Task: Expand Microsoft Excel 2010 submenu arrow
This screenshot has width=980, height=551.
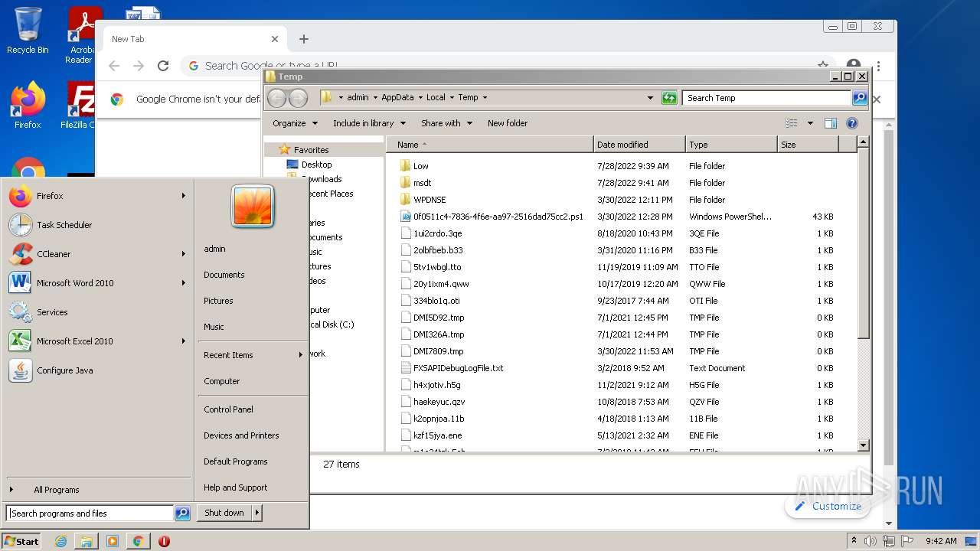Action: [184, 341]
